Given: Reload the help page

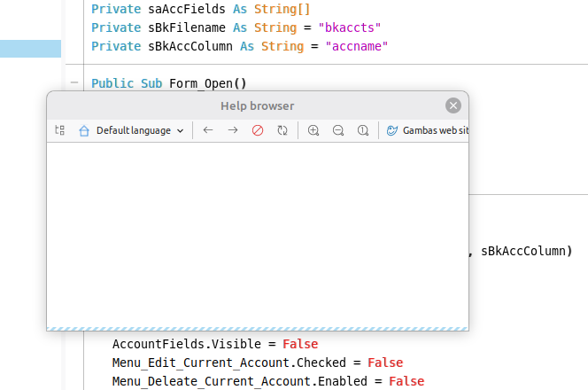Looking at the screenshot, I should pyautogui.click(x=282, y=130).
